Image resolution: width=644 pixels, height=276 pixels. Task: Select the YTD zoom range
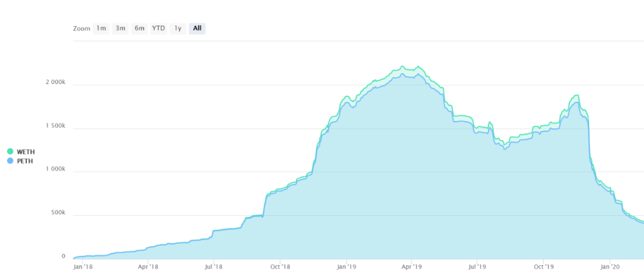point(159,29)
